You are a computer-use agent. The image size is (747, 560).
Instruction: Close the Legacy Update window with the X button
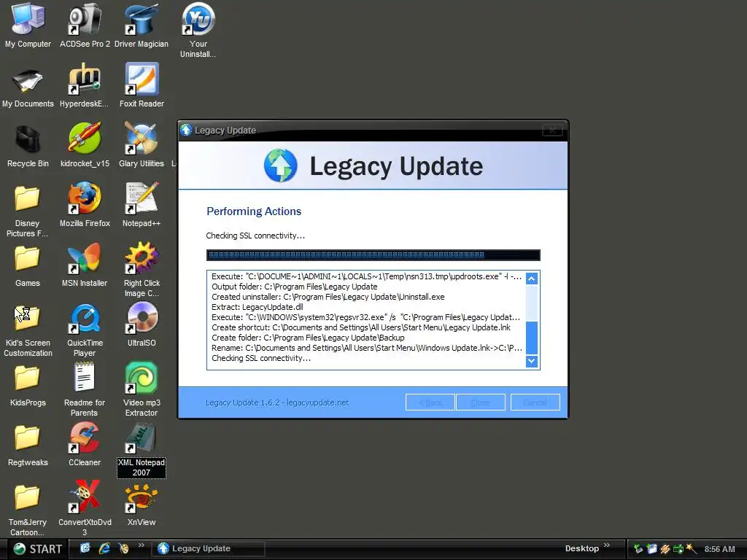point(553,130)
